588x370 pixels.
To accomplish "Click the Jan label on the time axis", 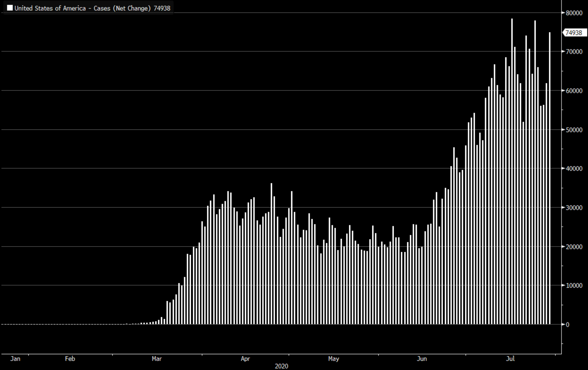I will [x=15, y=359].
